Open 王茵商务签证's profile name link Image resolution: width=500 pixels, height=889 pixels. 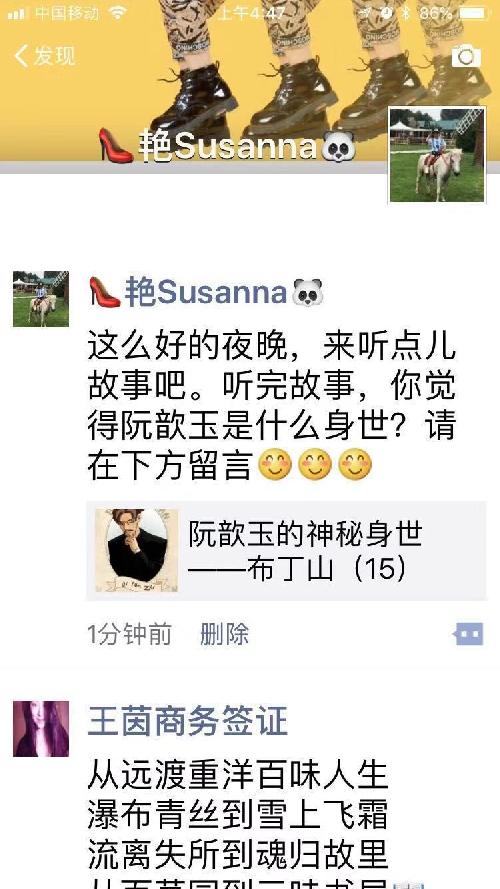coord(188,722)
